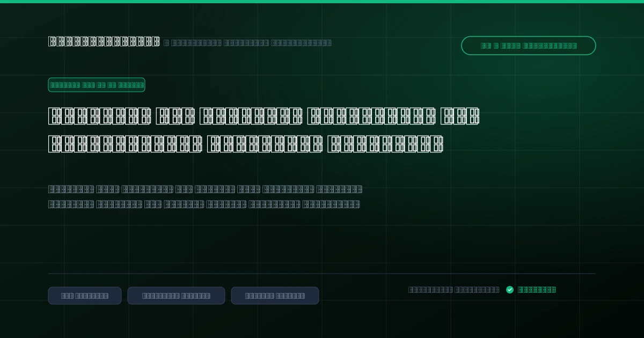This screenshot has width=644, height=338.
Task: Click the green circular check mark icon
Action: [510, 290]
